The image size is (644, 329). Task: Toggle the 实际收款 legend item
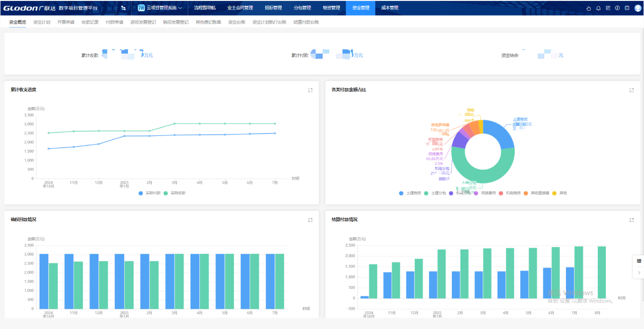point(175,193)
